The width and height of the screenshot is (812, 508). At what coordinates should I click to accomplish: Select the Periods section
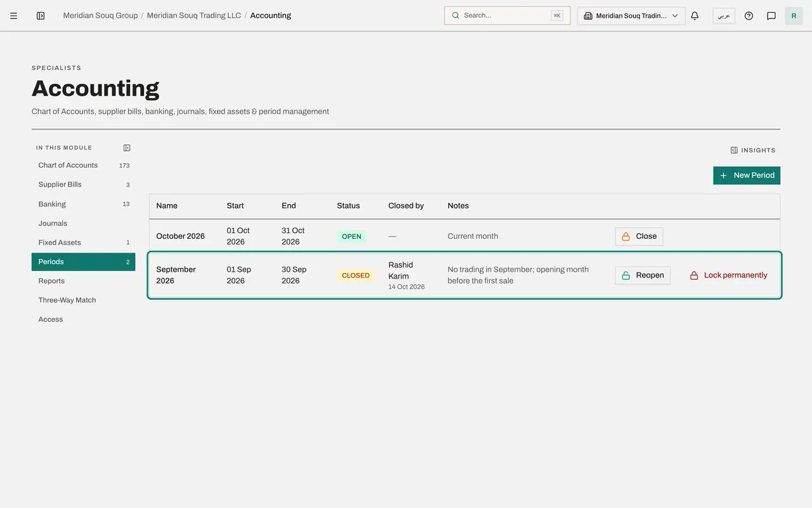pyautogui.click(x=83, y=262)
